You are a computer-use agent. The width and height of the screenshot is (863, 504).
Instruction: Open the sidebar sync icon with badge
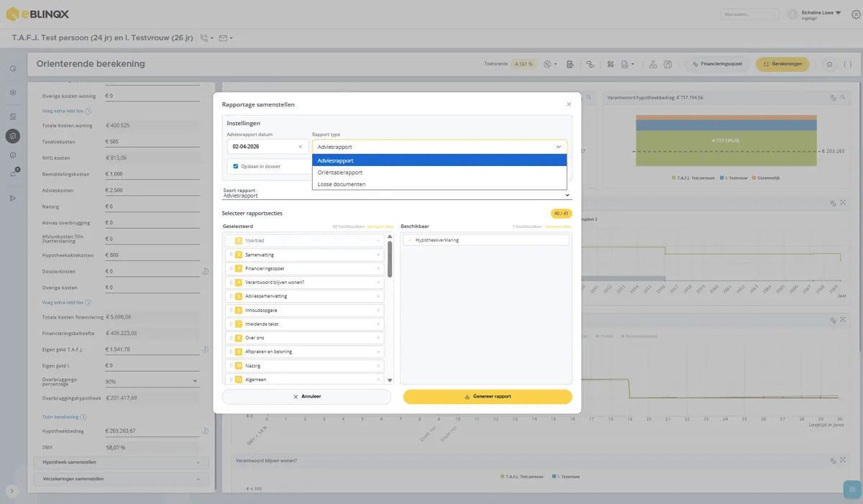(x=13, y=173)
